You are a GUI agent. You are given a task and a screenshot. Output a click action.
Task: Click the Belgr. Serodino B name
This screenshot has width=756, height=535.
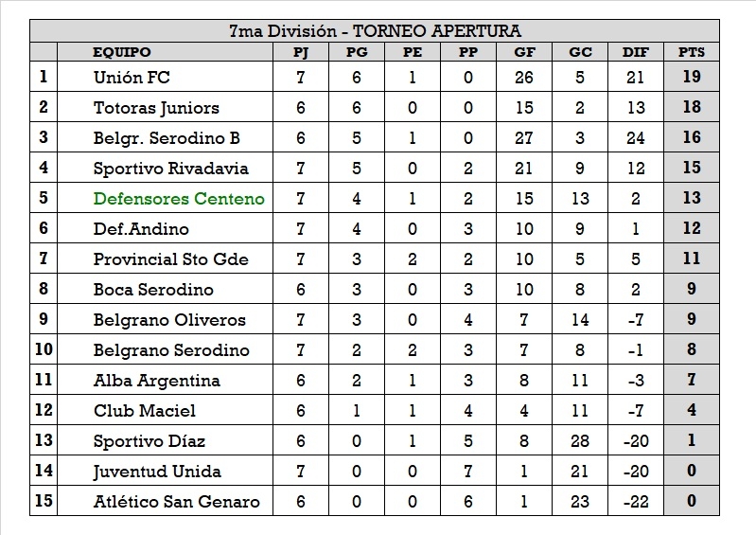[x=167, y=138]
